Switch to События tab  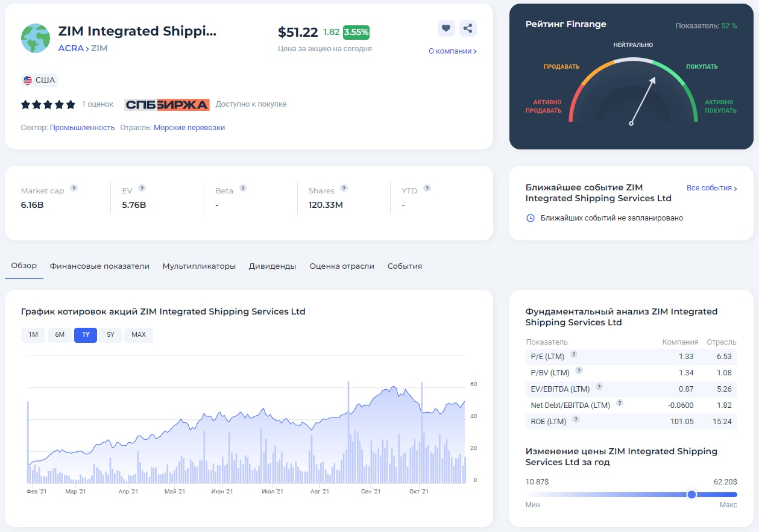405,266
